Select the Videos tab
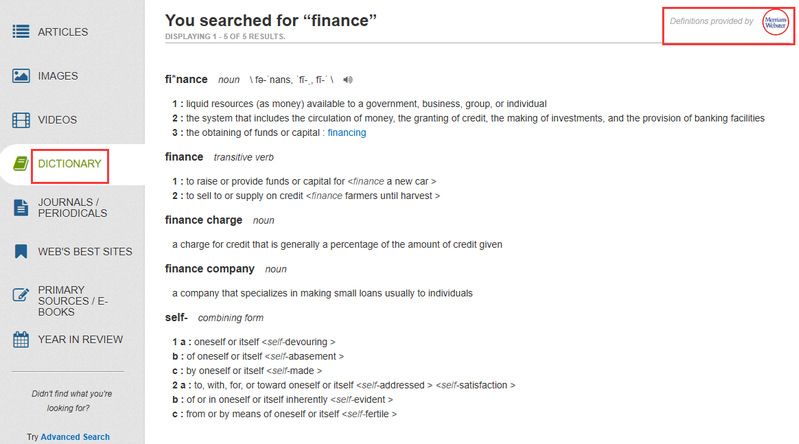Viewport: 799px width, 444px height. [58, 120]
